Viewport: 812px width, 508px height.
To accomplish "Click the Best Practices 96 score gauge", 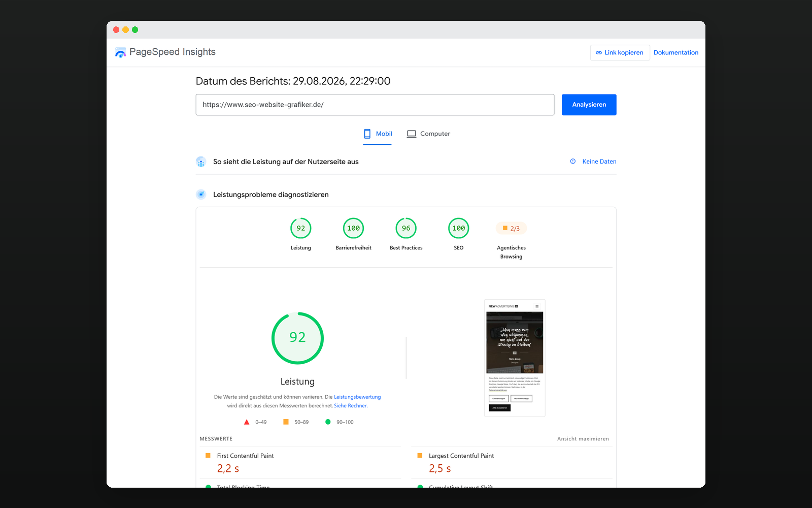I will [406, 228].
